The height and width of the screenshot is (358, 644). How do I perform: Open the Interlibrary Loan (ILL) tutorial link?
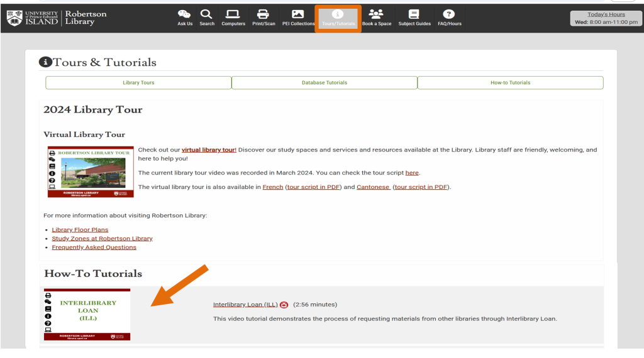(x=245, y=304)
